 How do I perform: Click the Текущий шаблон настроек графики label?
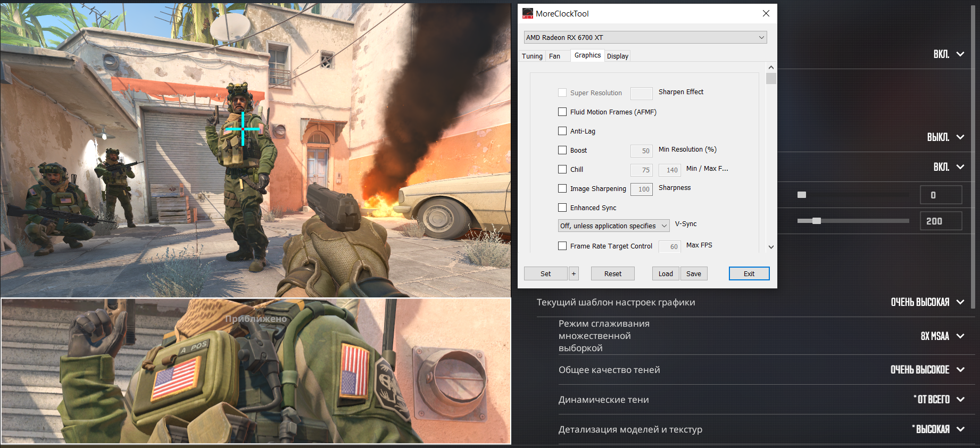(616, 302)
